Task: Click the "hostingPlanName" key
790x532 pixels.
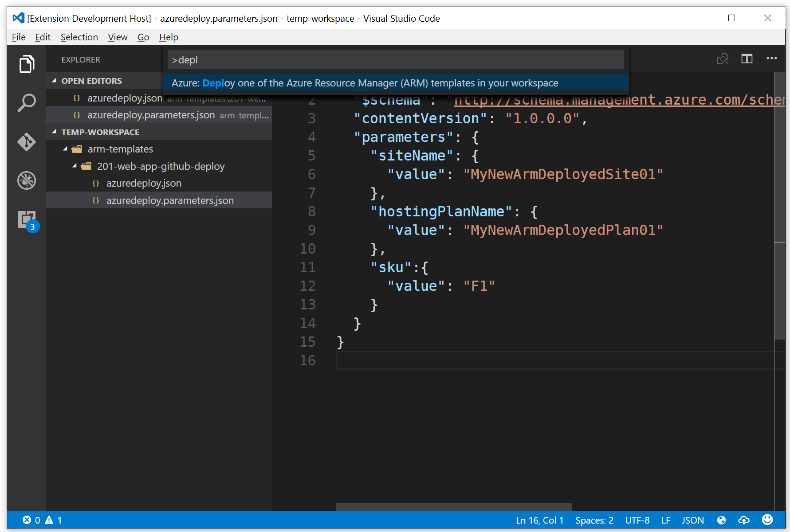Action: (441, 211)
